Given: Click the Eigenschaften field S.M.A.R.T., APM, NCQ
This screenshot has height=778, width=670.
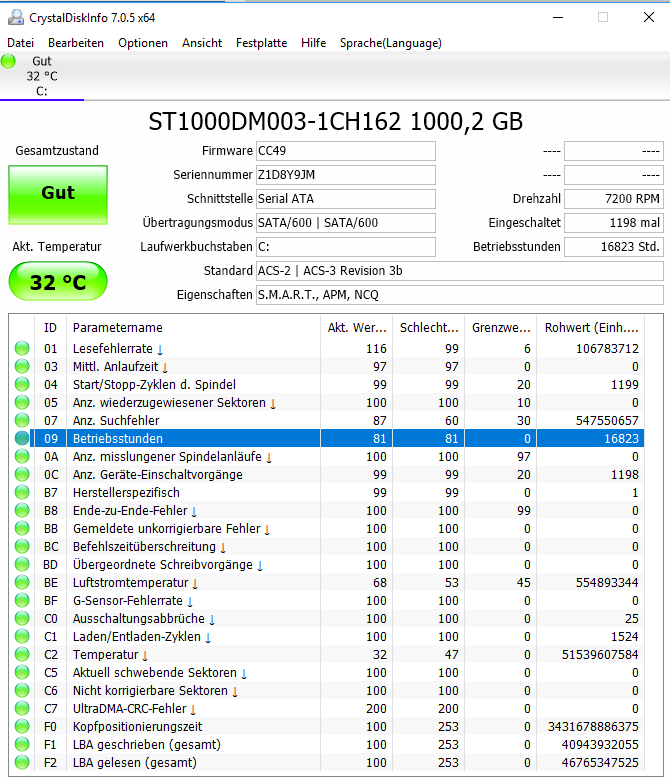Looking at the screenshot, I should (460, 295).
